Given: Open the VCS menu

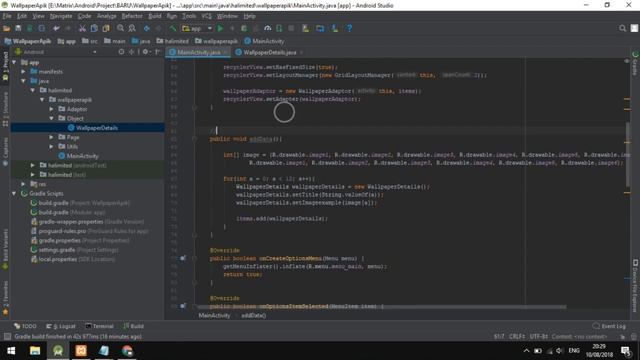Looking at the screenshot, I should coord(207,16).
